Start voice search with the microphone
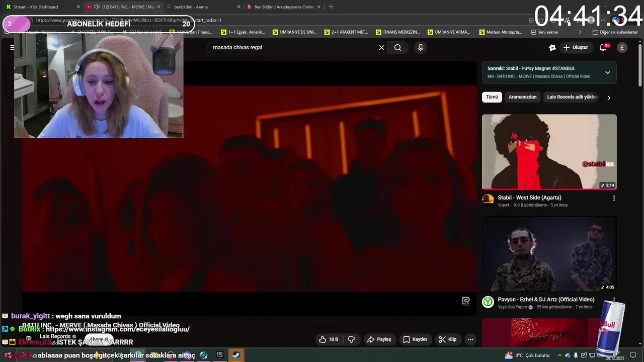 click(x=421, y=48)
